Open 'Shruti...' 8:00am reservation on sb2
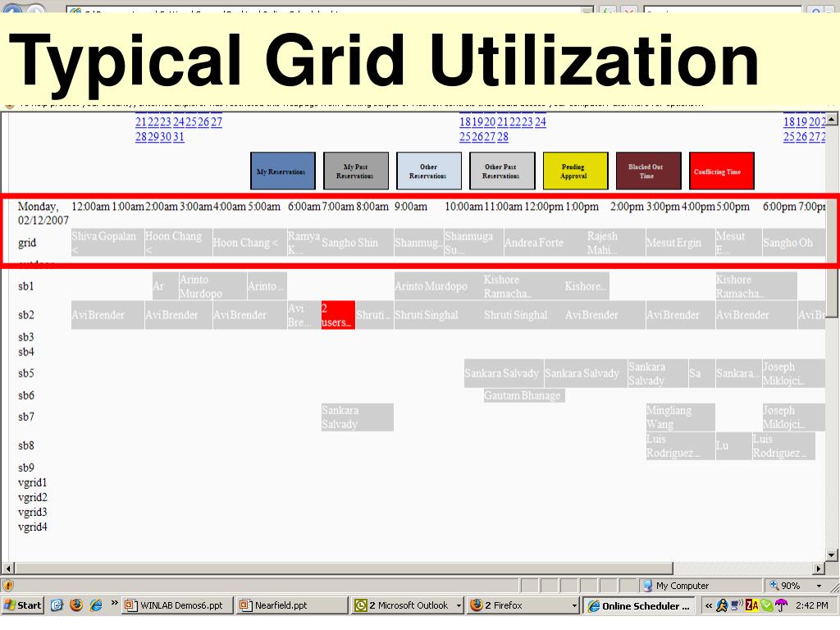Image resolution: width=840 pixels, height=630 pixels. [x=374, y=315]
